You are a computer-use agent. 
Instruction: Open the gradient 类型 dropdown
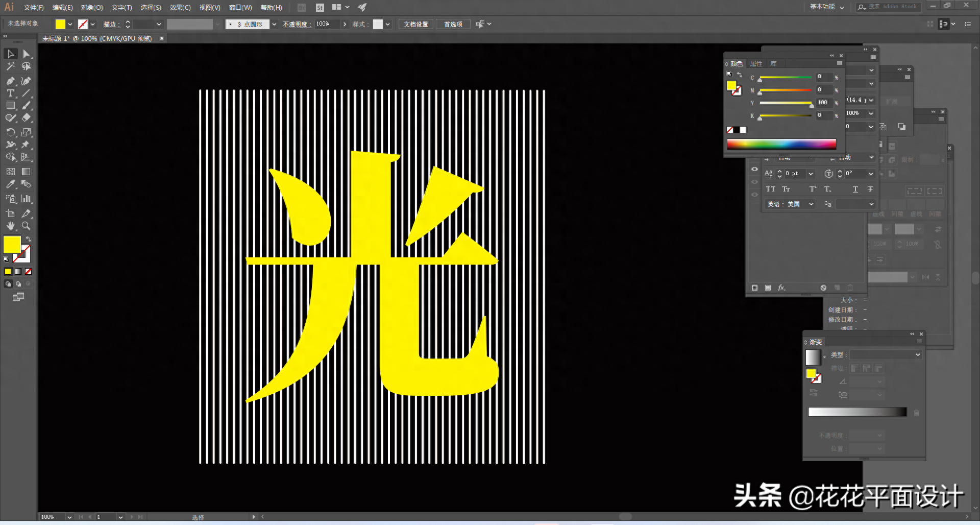886,355
